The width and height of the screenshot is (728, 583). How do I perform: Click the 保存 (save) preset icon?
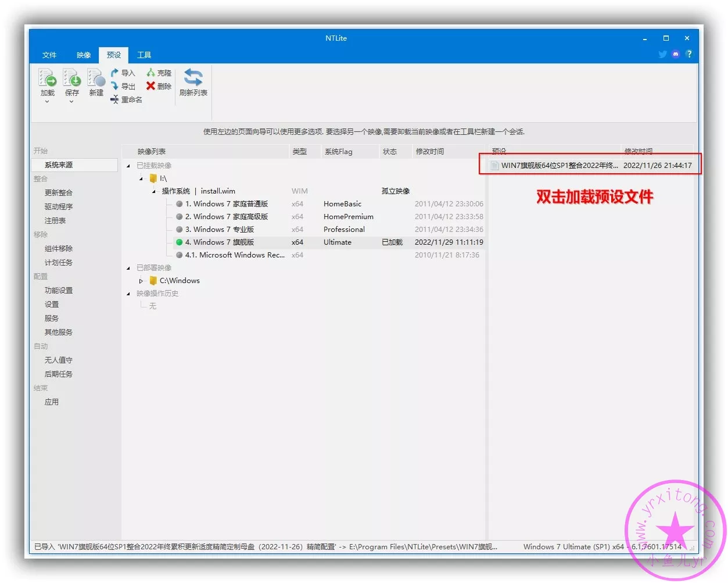(x=71, y=77)
